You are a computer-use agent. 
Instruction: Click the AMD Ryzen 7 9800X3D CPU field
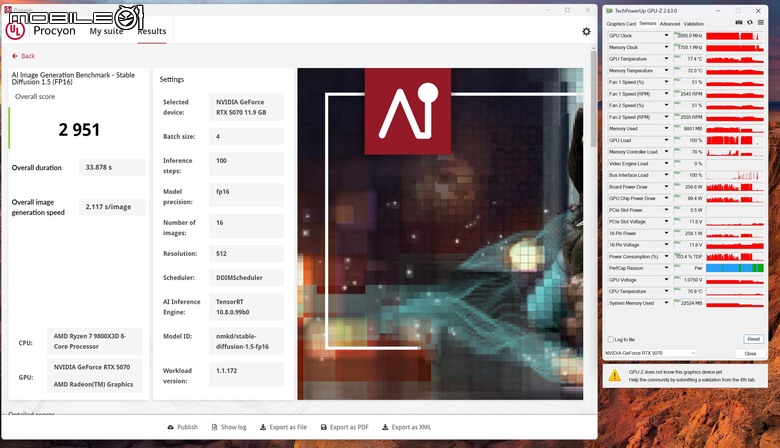click(x=95, y=341)
